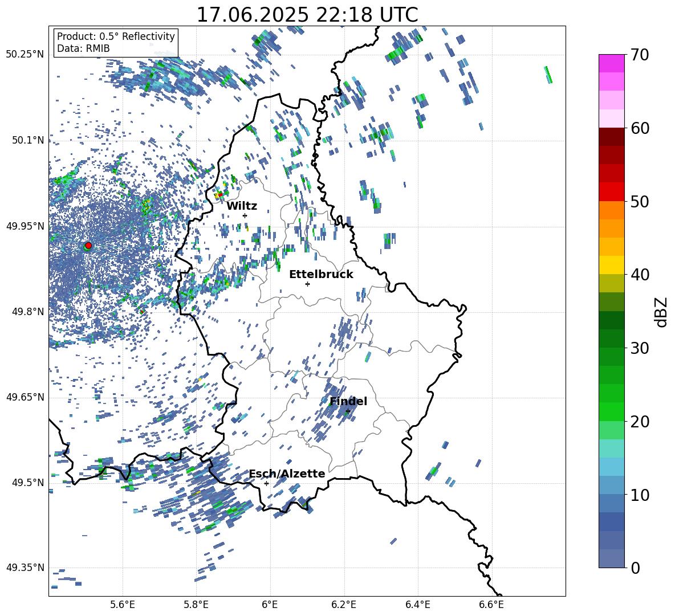The height and width of the screenshot is (616, 675).
Task: Click the dBZ colorbar axis label
Action: [662, 312]
